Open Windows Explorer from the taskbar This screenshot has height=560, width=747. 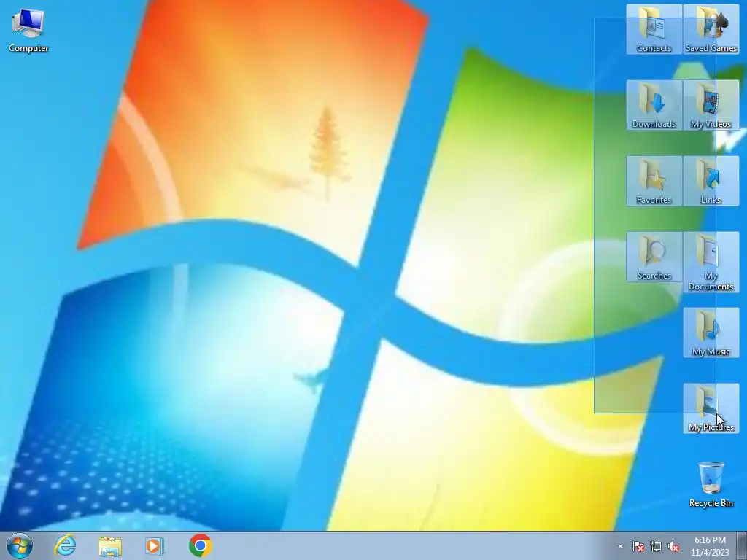point(110,545)
